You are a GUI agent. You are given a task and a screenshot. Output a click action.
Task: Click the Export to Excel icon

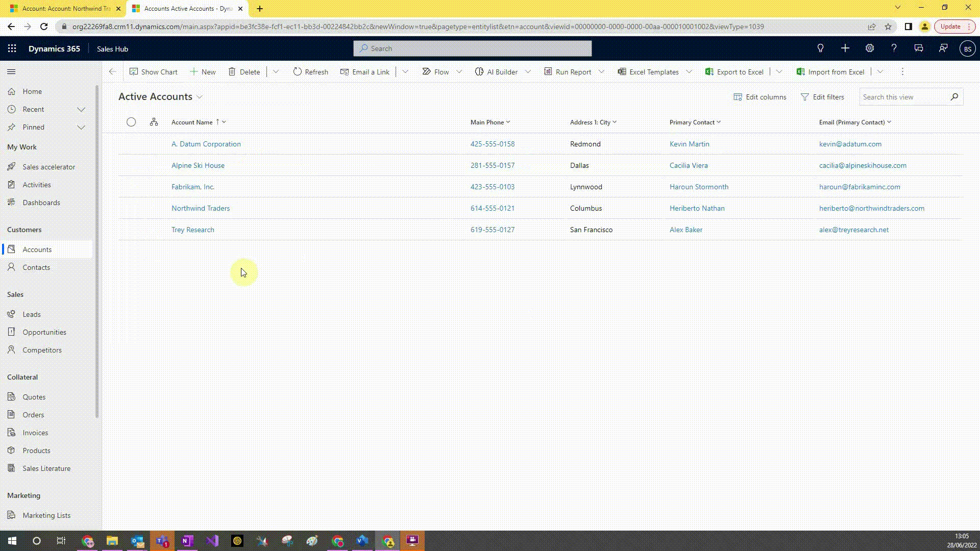point(709,72)
